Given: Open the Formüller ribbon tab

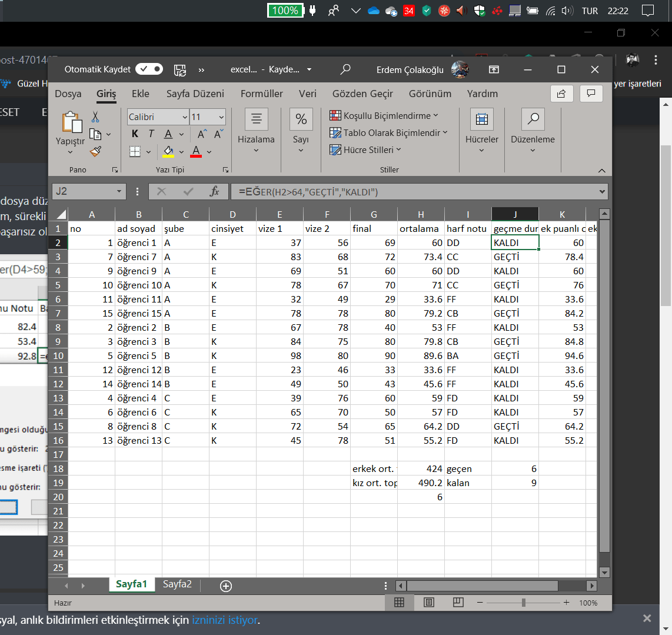Looking at the screenshot, I should (262, 94).
